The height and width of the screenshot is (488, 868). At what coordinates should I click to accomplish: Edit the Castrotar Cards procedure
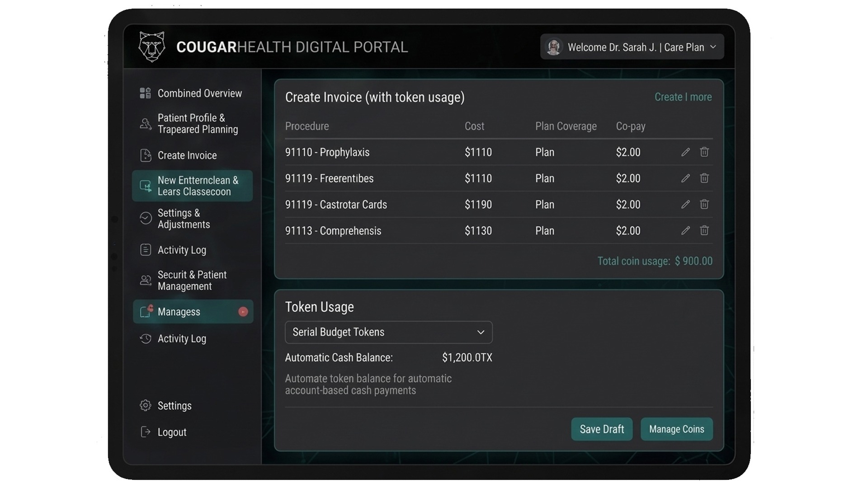pos(685,205)
